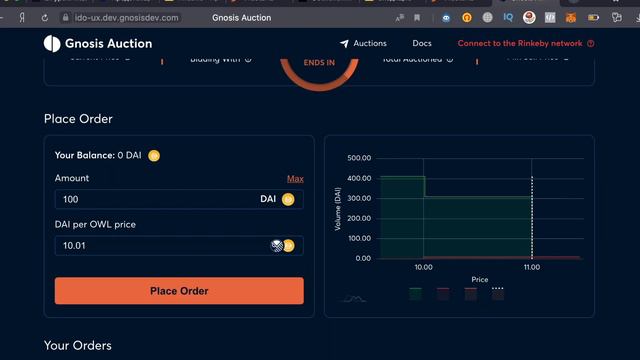Open the orange circular browser extension
This screenshot has height=360, width=640.
467,18
